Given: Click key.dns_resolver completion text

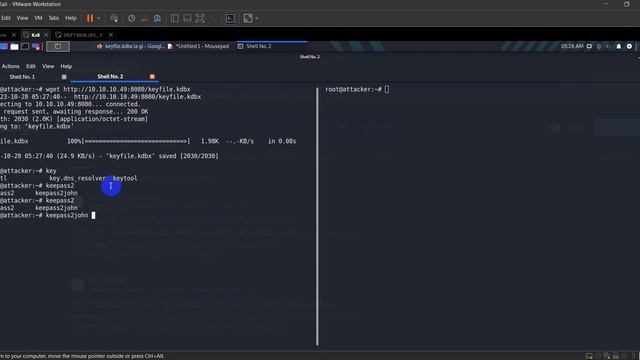Looking at the screenshot, I should [77, 178].
